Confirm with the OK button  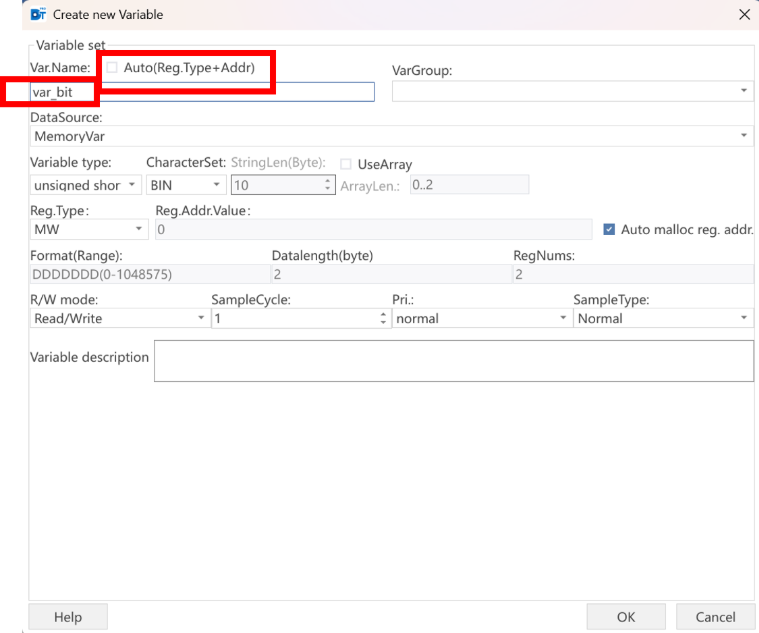[626, 617]
